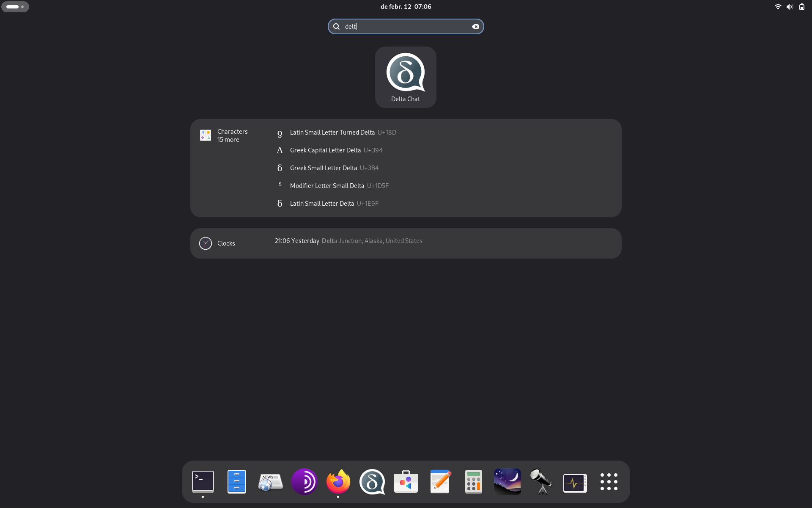Show all applications grid
The image size is (812, 508).
609,482
